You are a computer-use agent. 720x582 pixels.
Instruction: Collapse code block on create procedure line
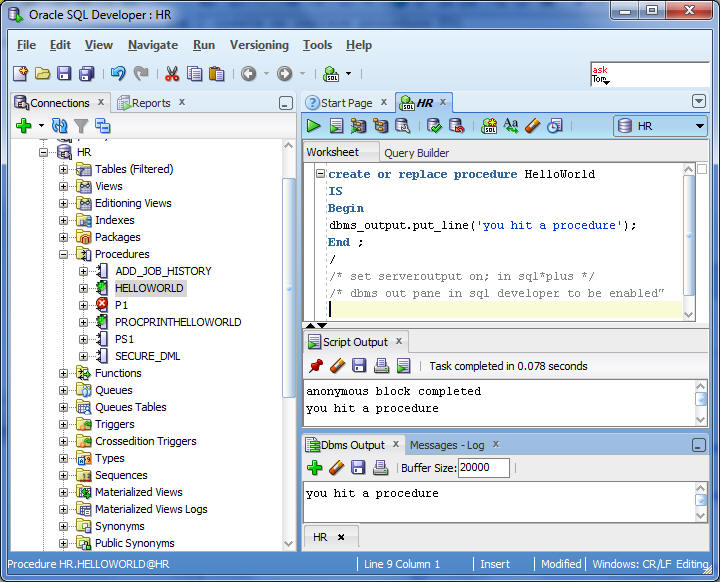320,174
